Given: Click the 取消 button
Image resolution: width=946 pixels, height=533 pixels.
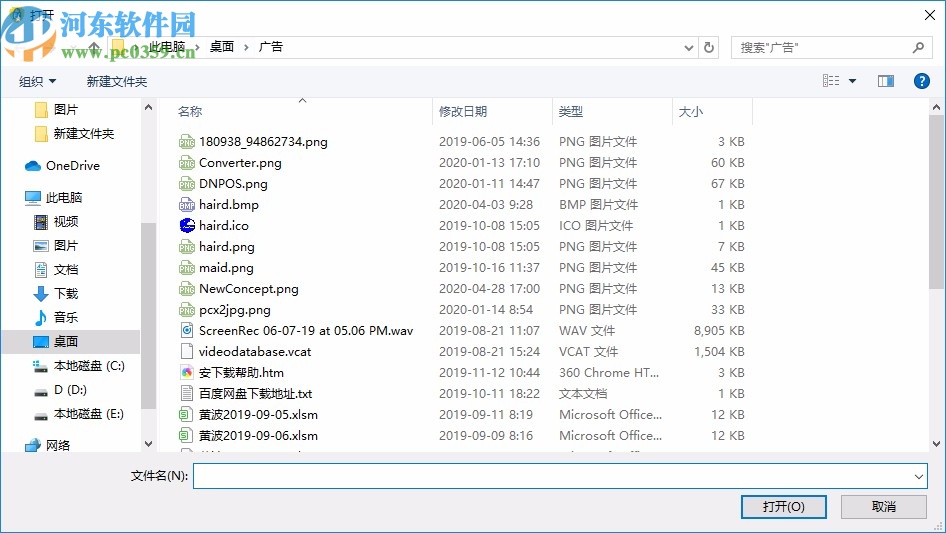Looking at the screenshot, I should point(883,506).
